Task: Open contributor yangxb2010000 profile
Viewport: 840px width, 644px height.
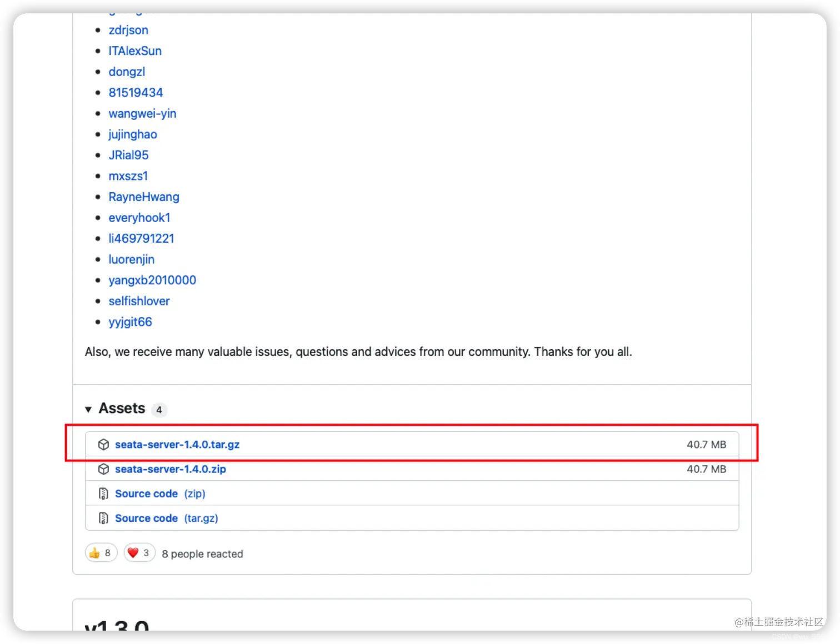Action: (152, 280)
